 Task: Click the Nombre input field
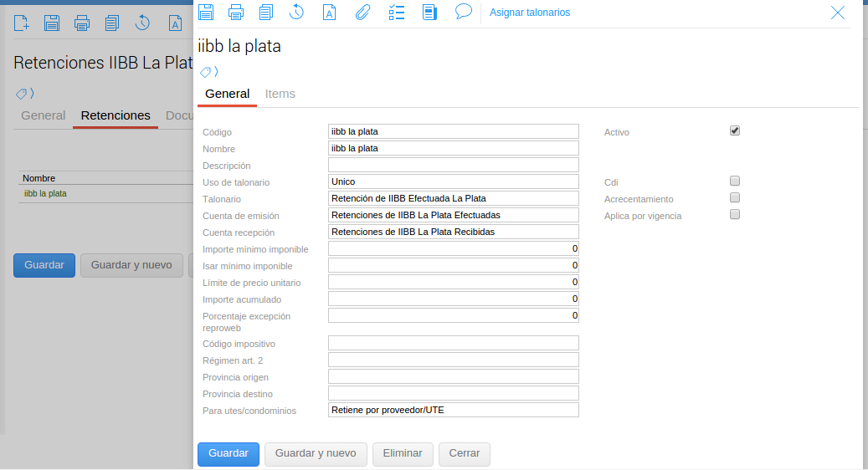click(x=454, y=148)
